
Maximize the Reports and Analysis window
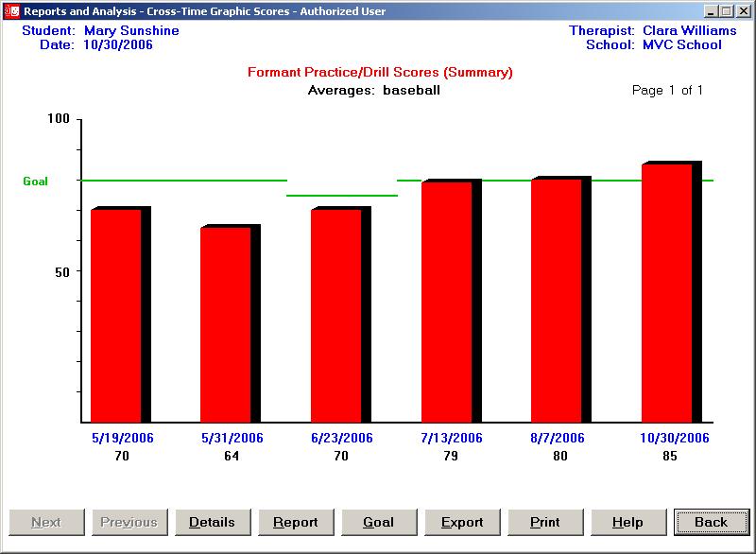727,11
